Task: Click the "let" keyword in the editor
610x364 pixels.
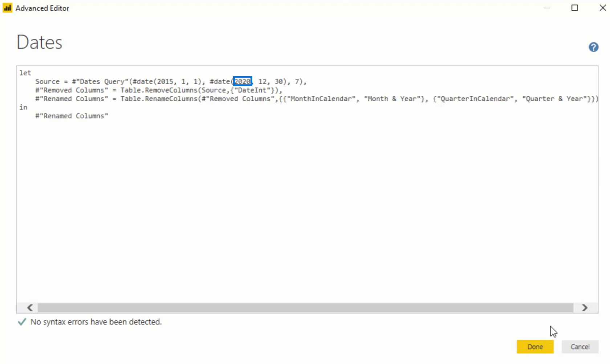Action: click(25, 73)
